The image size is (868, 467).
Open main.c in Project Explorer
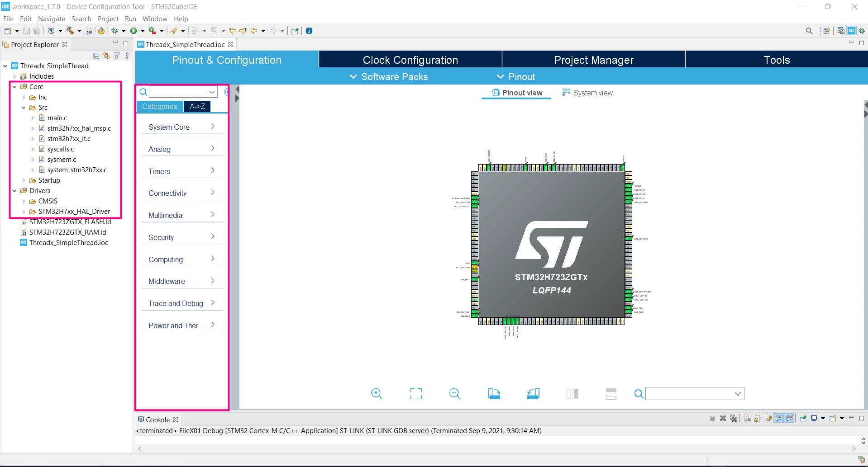[57, 118]
